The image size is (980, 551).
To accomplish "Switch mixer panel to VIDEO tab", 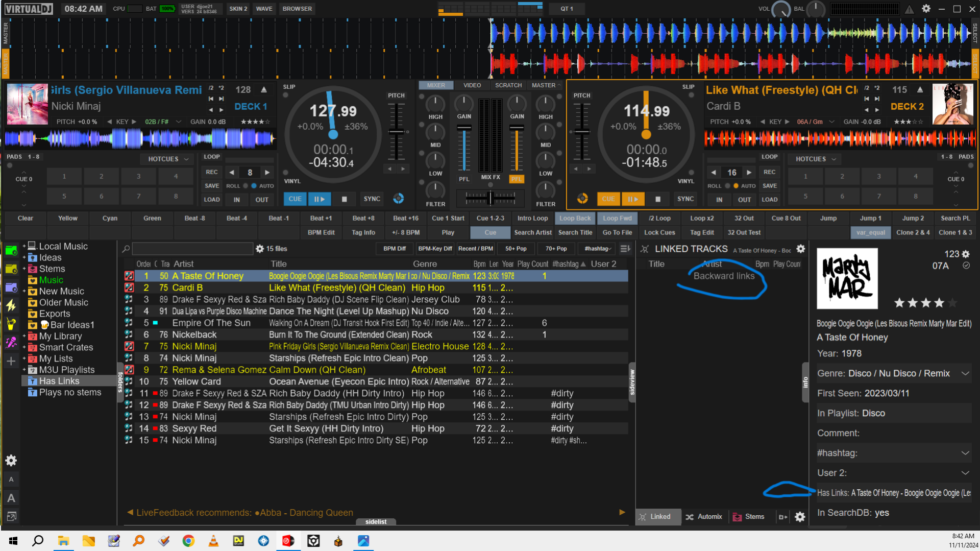I will coord(472,85).
